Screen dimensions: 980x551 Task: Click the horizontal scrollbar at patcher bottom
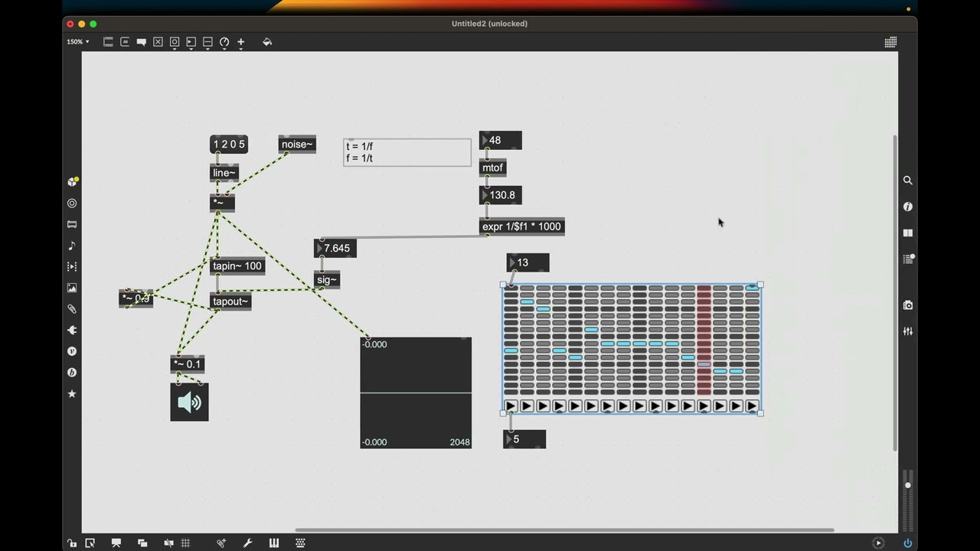[x=564, y=530]
